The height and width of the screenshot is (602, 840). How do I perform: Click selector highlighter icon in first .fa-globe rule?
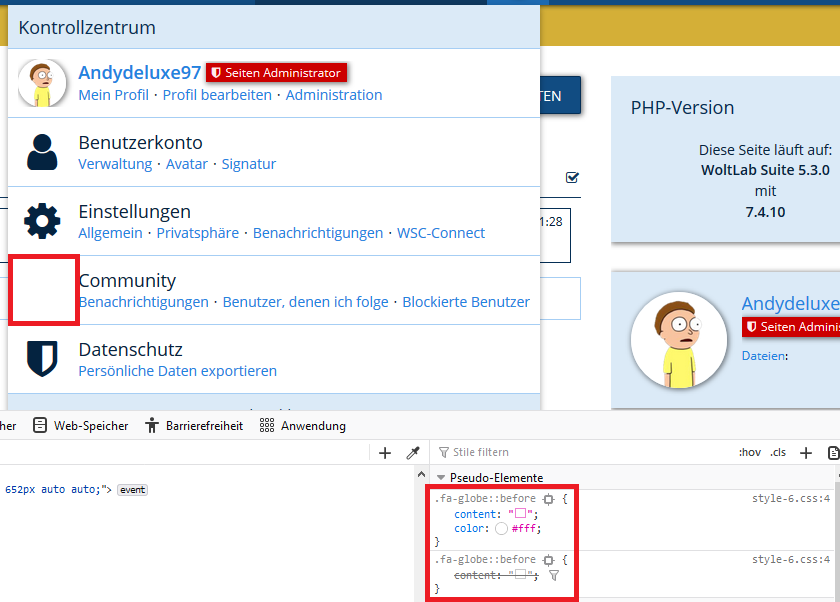pyautogui.click(x=548, y=498)
